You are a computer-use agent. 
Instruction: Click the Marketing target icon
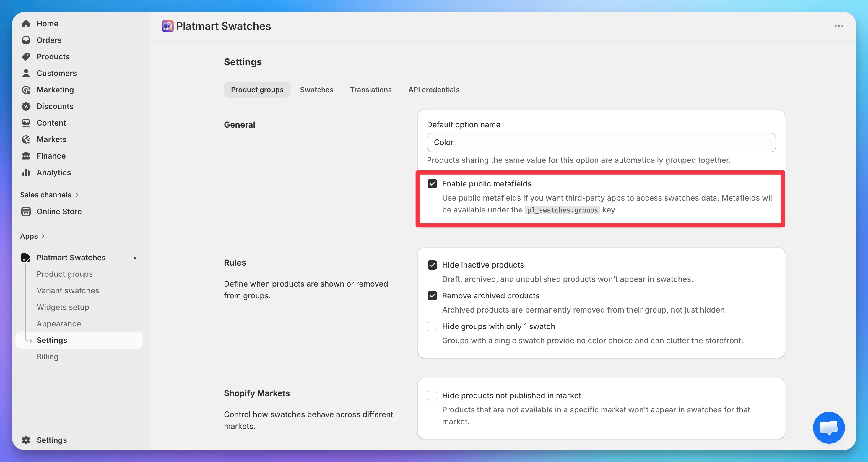click(x=26, y=90)
